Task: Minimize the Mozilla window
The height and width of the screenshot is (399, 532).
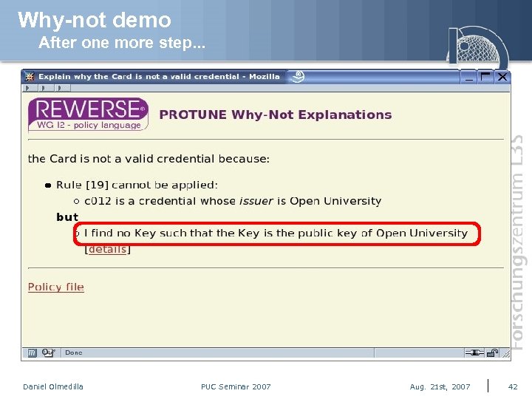Action: click(x=469, y=78)
